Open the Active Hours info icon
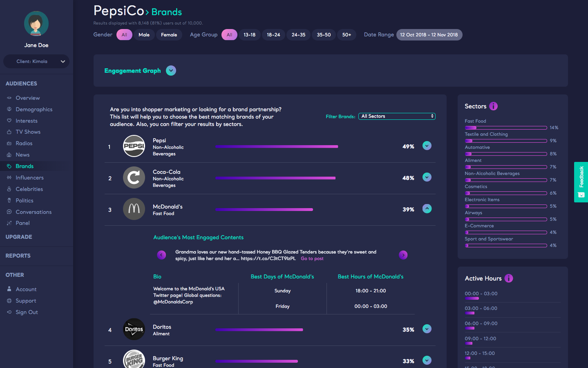The width and height of the screenshot is (588, 368). click(509, 278)
